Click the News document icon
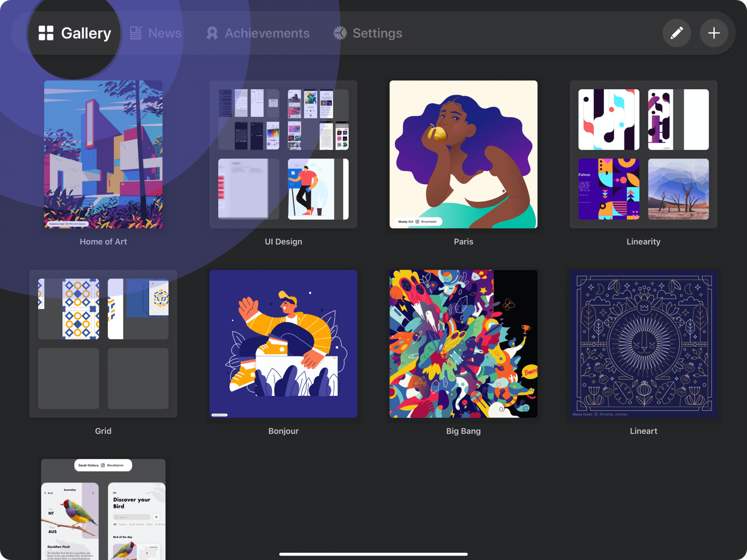The width and height of the screenshot is (747, 560). pos(136,33)
